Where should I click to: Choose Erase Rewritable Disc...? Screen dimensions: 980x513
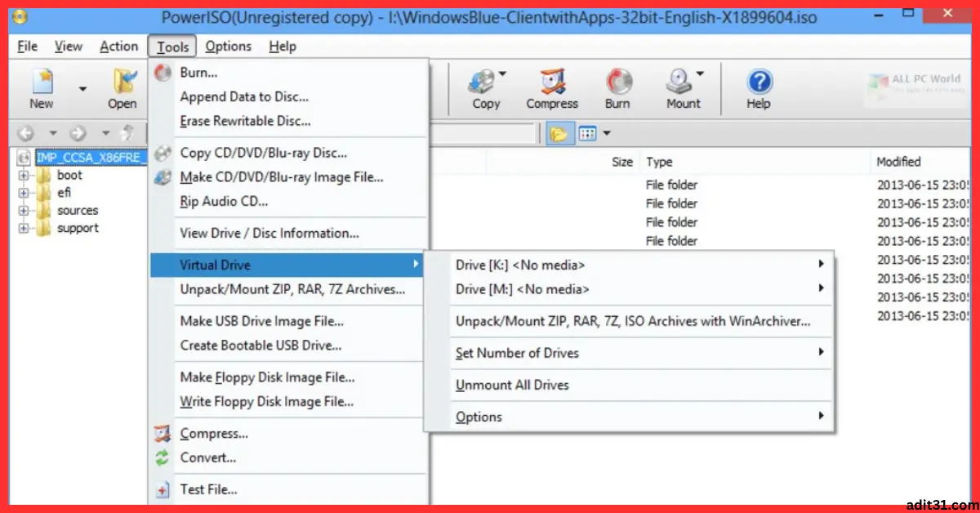[289, 121]
